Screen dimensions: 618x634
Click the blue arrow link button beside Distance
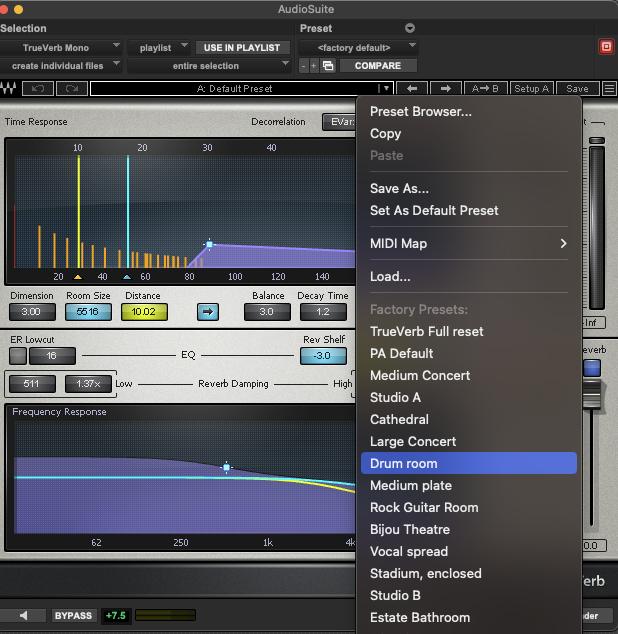pyautogui.click(x=207, y=312)
